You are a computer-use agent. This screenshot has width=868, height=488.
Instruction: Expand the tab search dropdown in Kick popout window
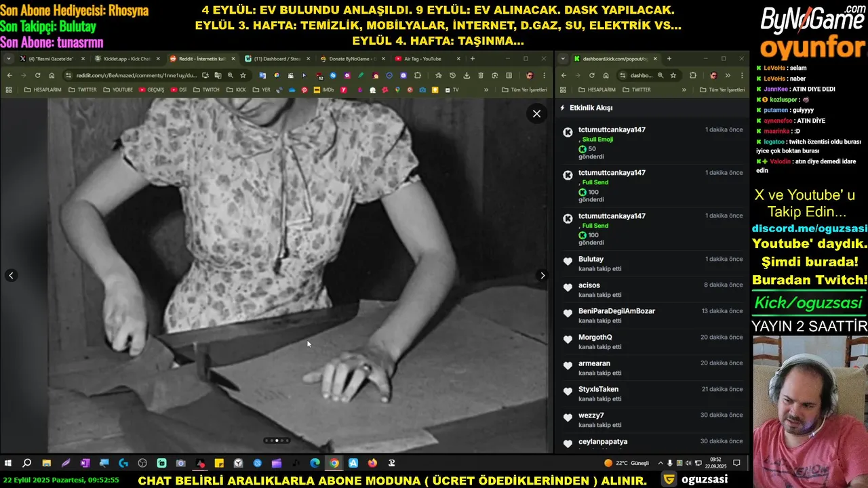coord(563,59)
